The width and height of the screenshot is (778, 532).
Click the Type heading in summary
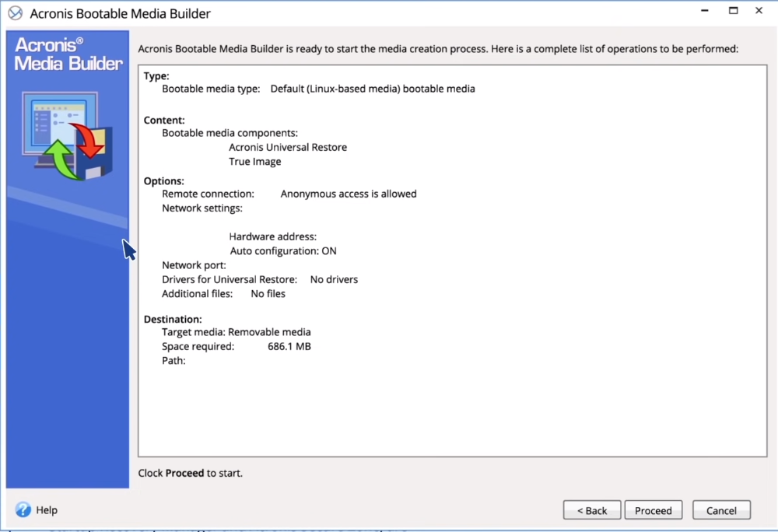click(156, 76)
